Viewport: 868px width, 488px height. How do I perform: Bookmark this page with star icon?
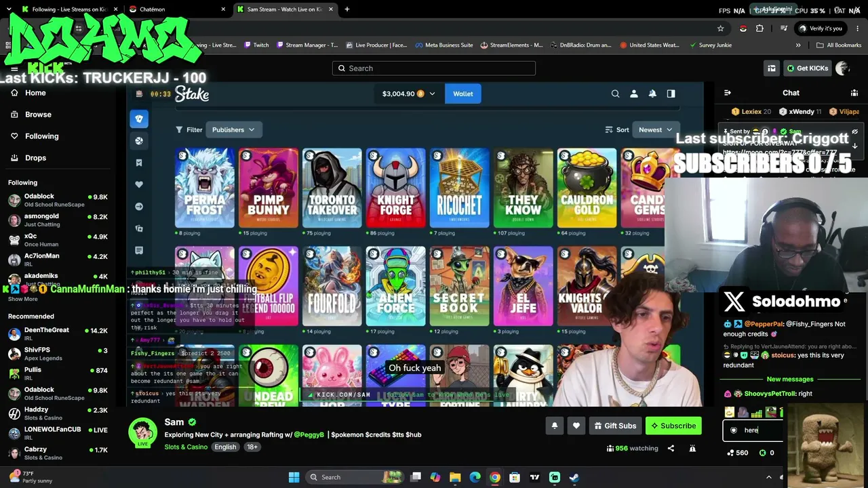click(x=720, y=28)
